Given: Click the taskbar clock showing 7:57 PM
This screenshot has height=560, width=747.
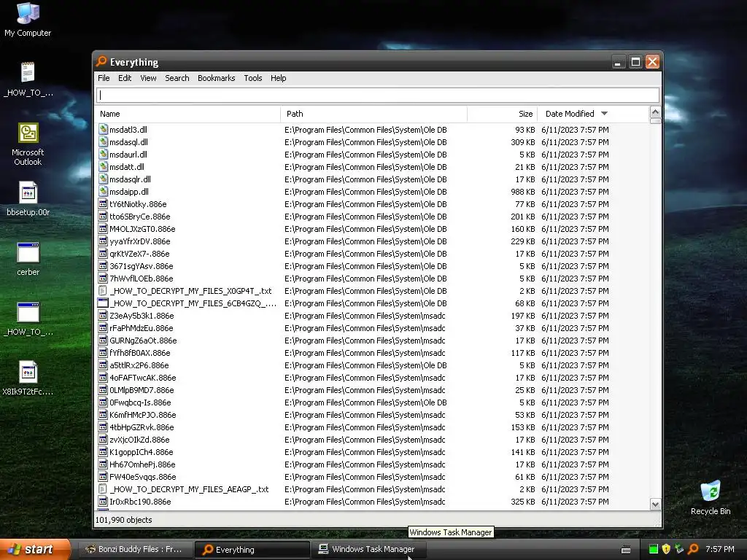Looking at the screenshot, I should click(x=720, y=549).
